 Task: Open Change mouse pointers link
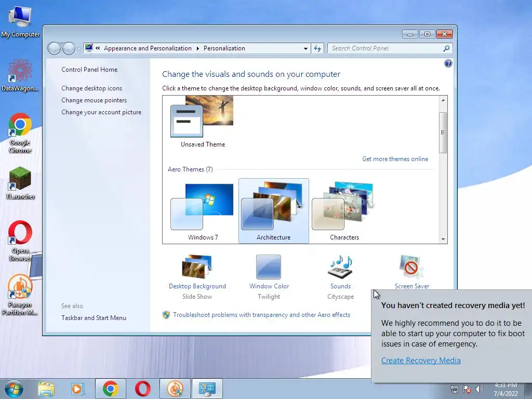pos(94,100)
